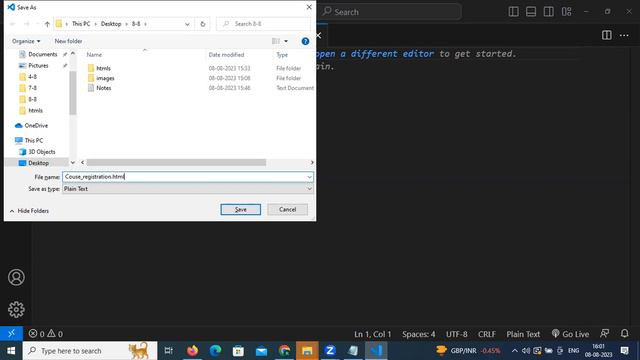Sort files by Date modified column
Image resolution: width=640 pixels, height=360 pixels.
[x=226, y=55]
